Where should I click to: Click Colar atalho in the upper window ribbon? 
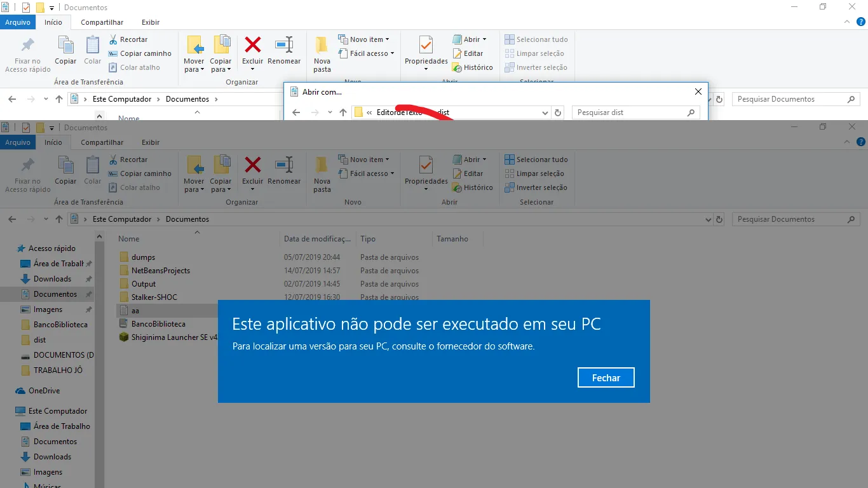click(134, 67)
